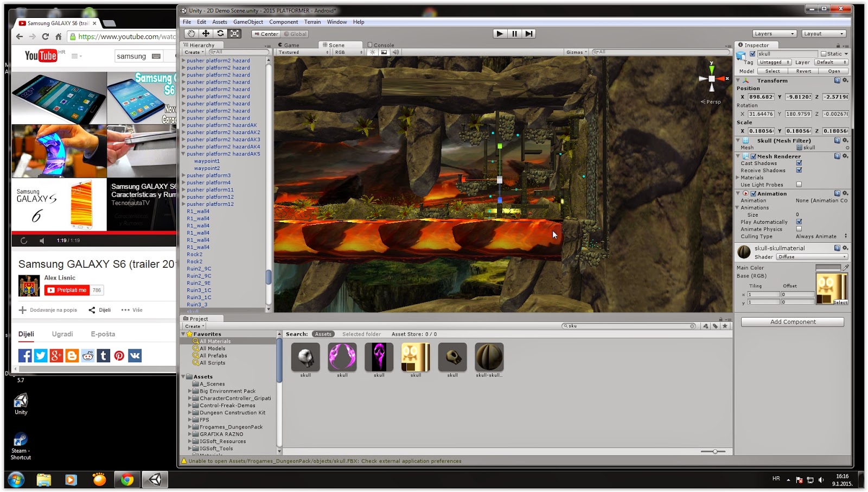Clear the Project search field with the X
868x492 pixels.
coord(692,326)
